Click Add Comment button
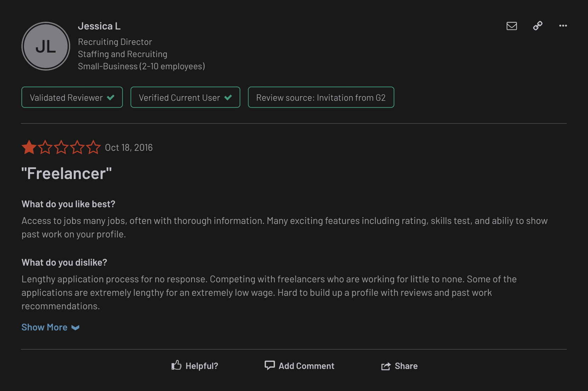 point(299,365)
